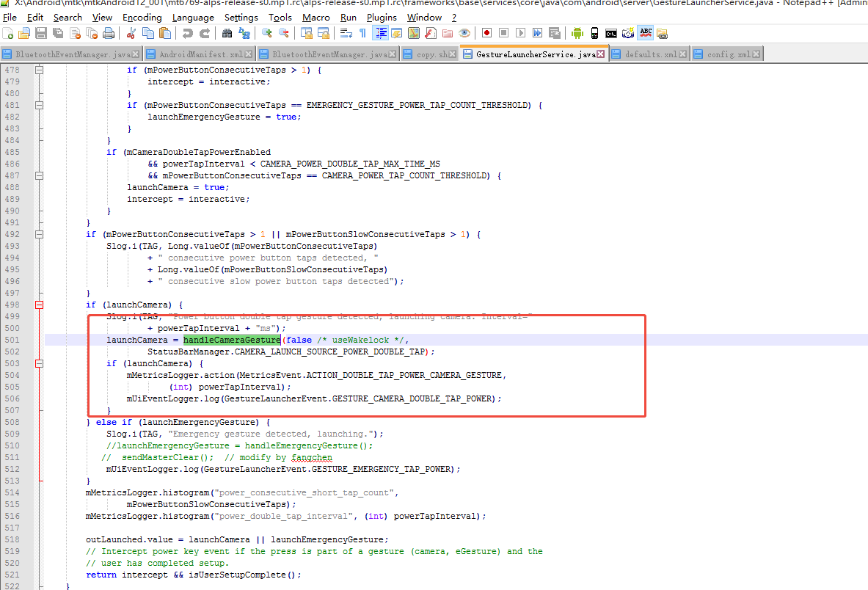Image resolution: width=868 pixels, height=590 pixels.
Task: Open the Macro menu
Action: 316,18
